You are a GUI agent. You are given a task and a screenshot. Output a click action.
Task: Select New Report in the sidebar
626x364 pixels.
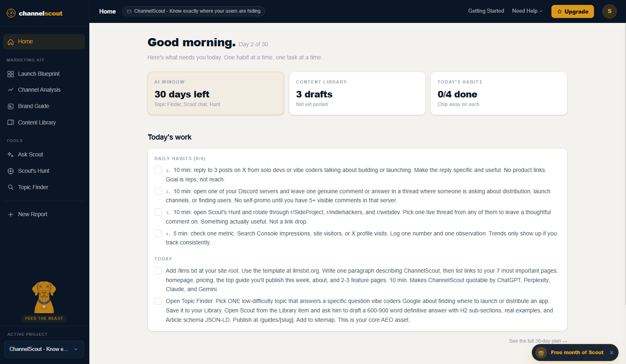click(33, 214)
